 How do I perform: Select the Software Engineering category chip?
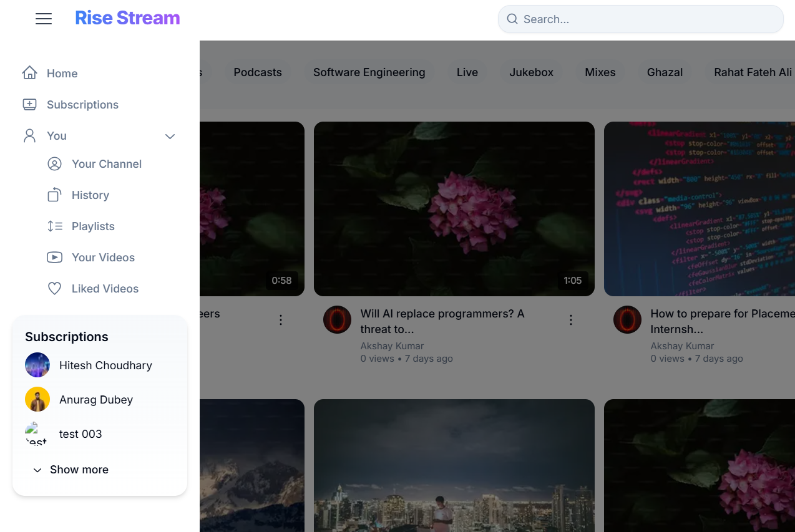tap(369, 72)
